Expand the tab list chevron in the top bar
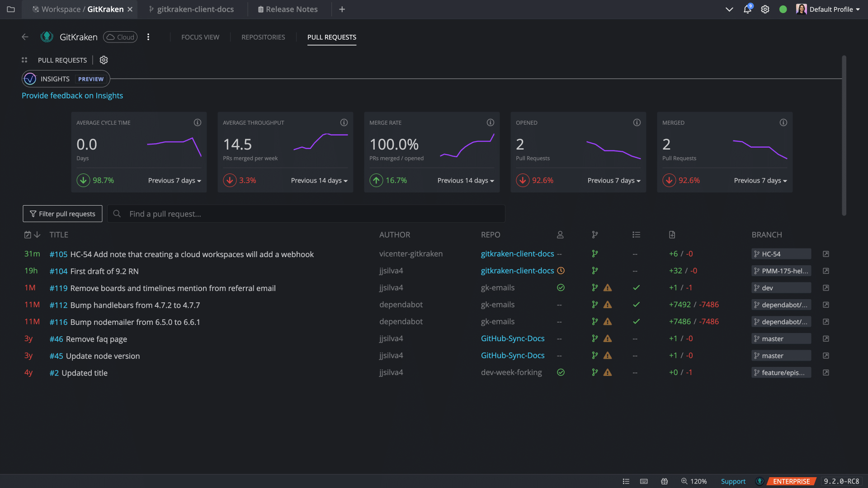 (729, 9)
